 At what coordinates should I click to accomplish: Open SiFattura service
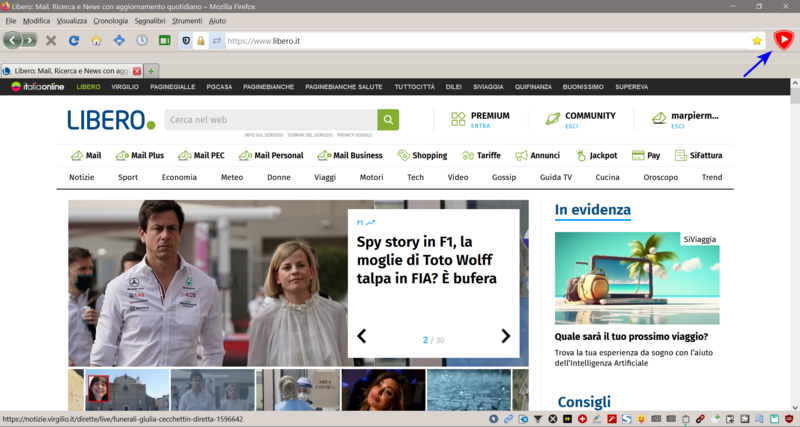click(x=698, y=155)
